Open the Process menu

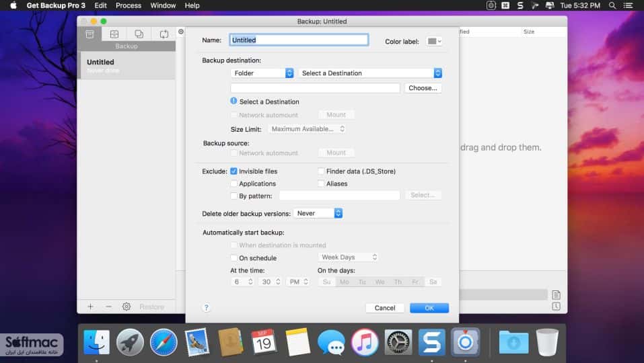point(128,5)
